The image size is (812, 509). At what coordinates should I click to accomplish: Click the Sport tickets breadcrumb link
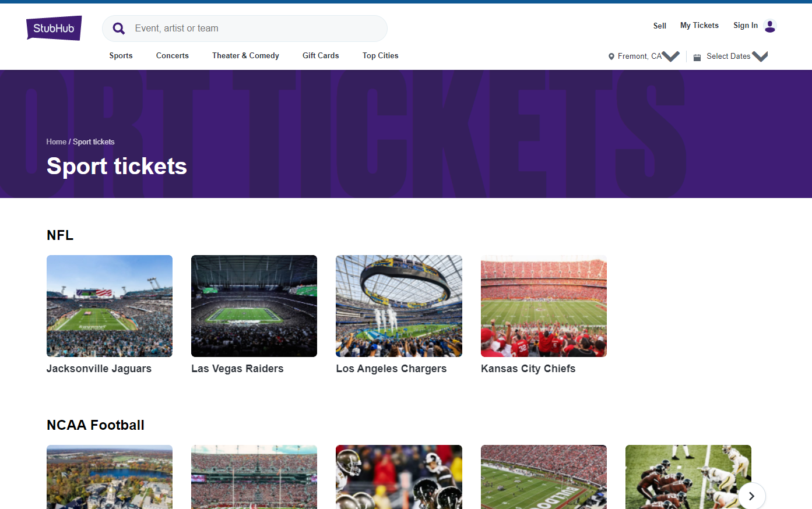[94, 142]
